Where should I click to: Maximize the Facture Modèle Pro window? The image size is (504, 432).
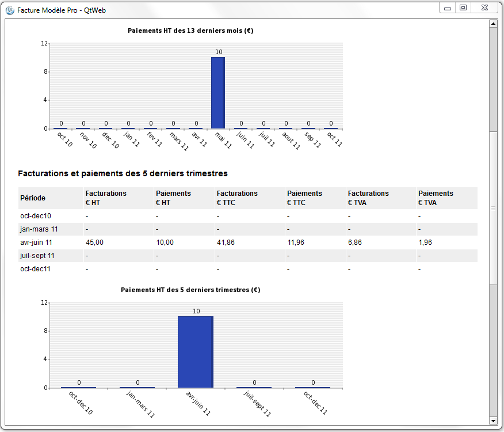[463, 7]
